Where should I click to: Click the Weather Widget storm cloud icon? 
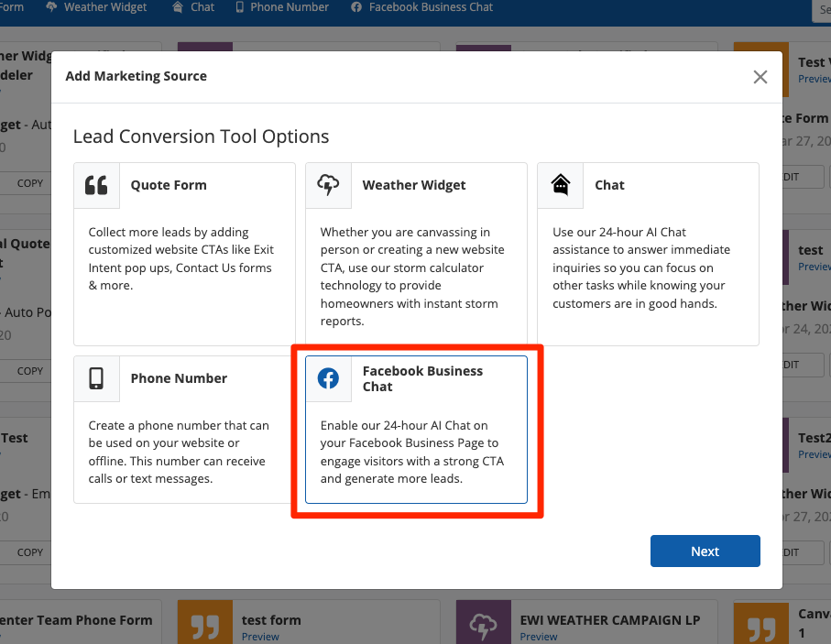click(328, 185)
